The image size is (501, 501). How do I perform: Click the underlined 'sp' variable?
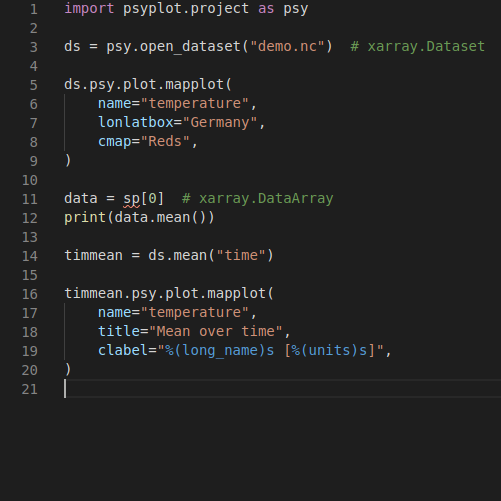tap(132, 199)
